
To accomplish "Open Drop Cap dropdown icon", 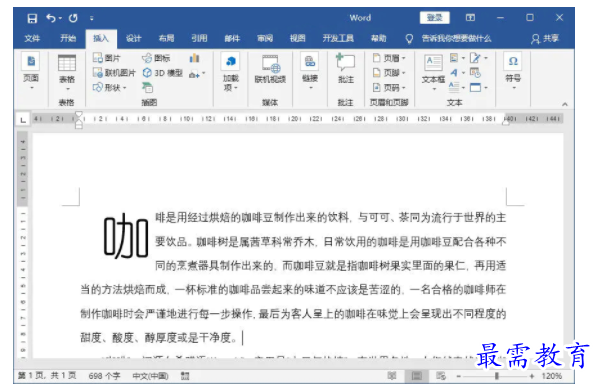I will pyautogui.click(x=457, y=87).
